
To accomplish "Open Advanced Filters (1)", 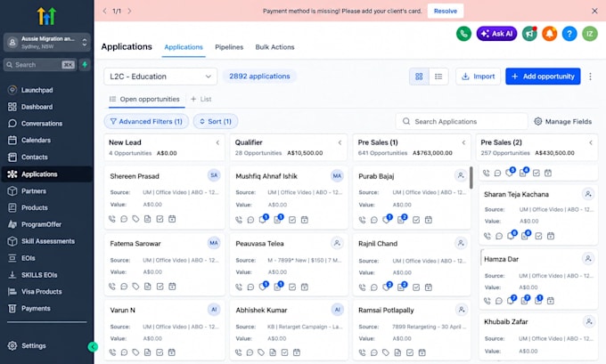I will click(x=146, y=121).
